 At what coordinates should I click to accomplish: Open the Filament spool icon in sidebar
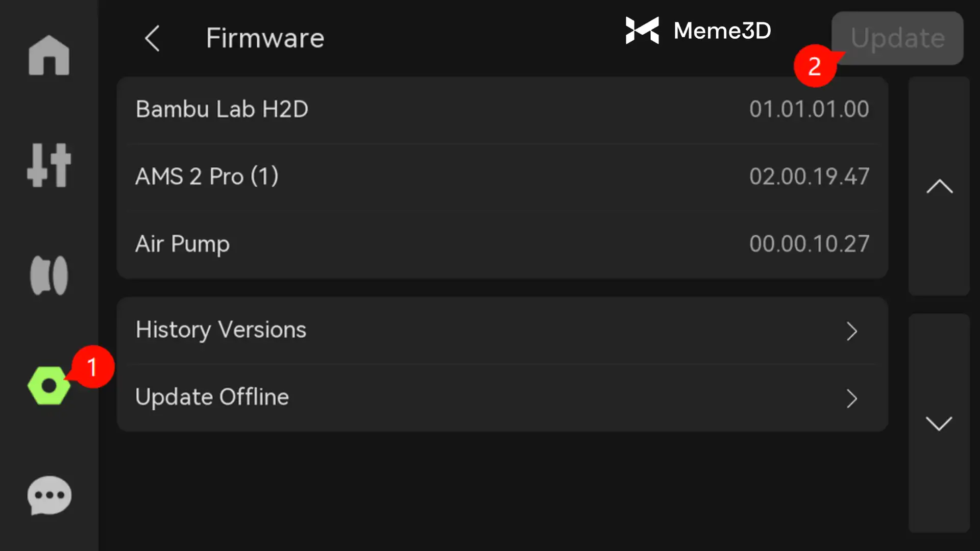[x=49, y=275]
